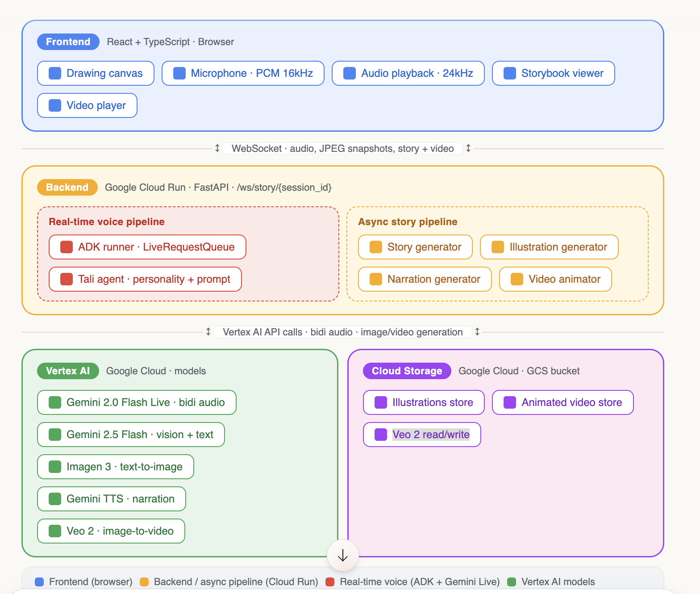700x594 pixels.
Task: Click orange square icon in Narration generator
Action: (376, 279)
